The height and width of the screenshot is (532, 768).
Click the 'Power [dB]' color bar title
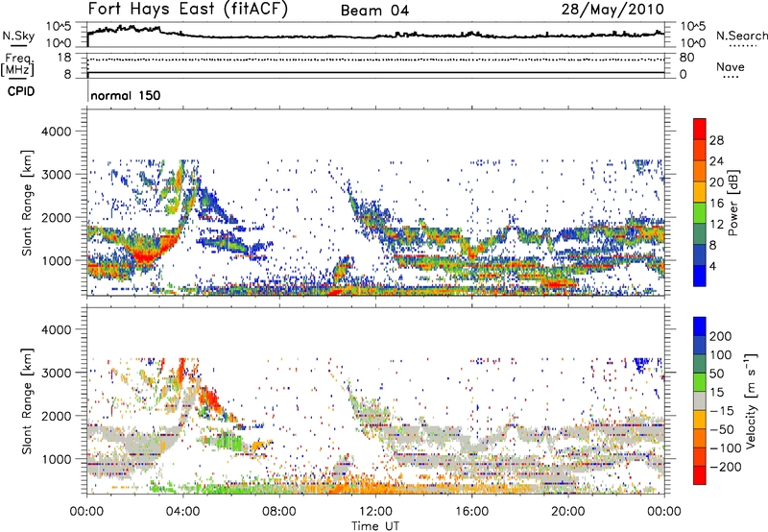click(733, 203)
